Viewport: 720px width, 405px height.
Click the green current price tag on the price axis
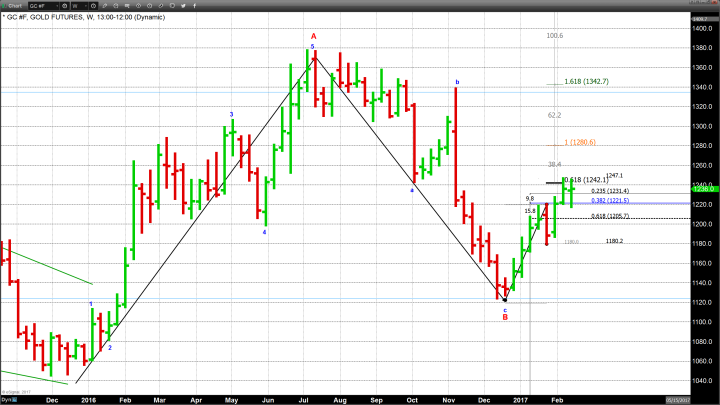pos(700,188)
